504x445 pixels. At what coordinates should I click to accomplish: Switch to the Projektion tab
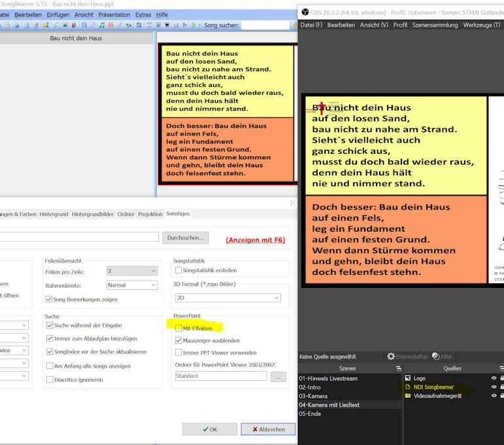[150, 214]
